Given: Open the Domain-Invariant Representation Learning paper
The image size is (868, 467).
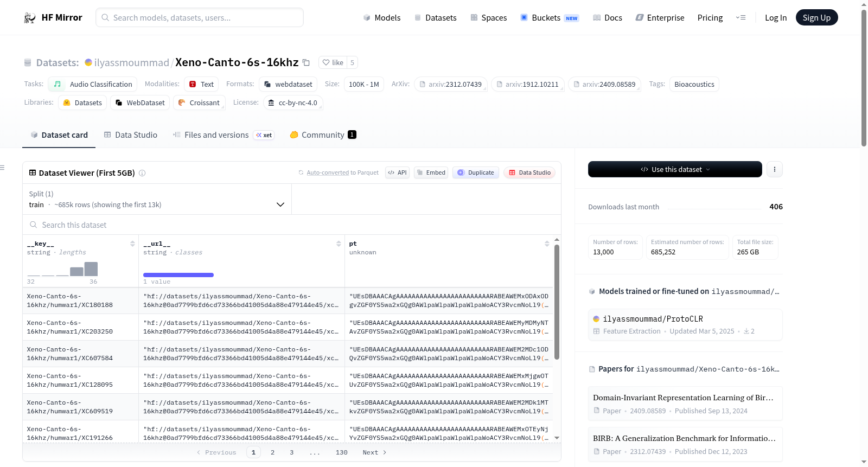Looking at the screenshot, I should coord(685,404).
